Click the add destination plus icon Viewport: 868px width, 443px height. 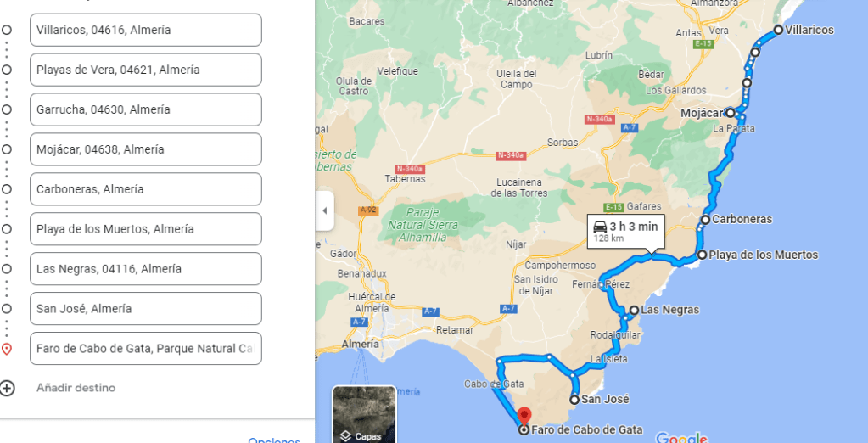tap(7, 388)
